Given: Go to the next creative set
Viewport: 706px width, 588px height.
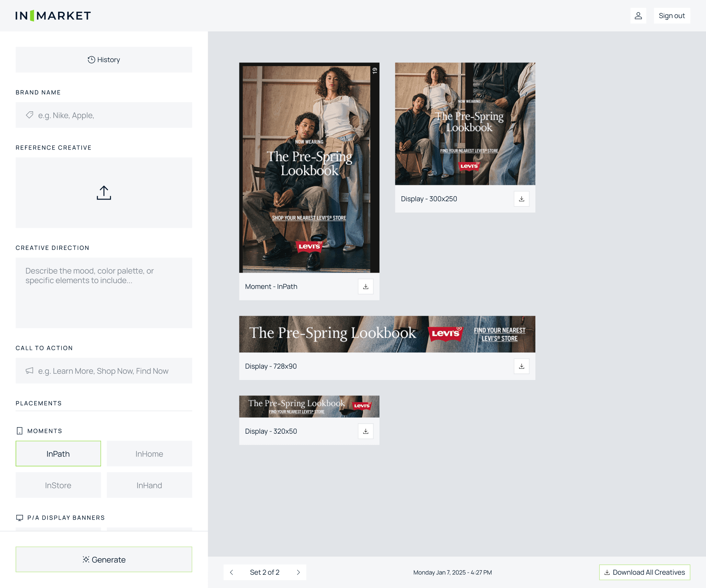Looking at the screenshot, I should click(298, 572).
